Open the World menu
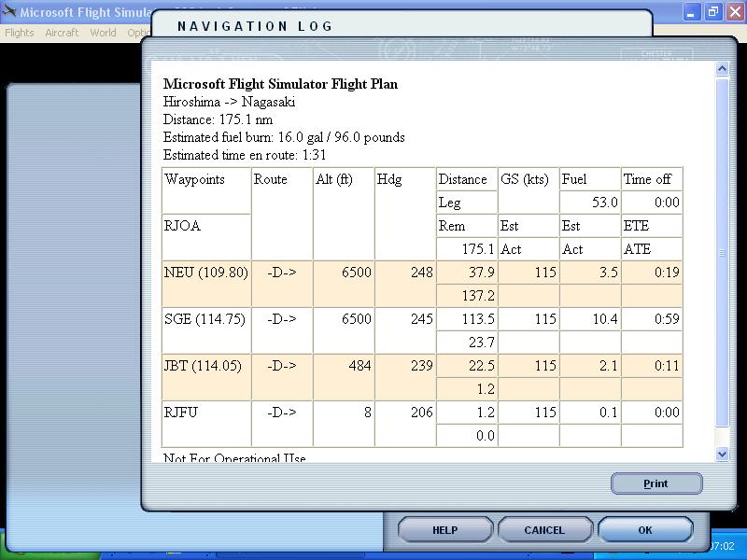 coord(103,33)
